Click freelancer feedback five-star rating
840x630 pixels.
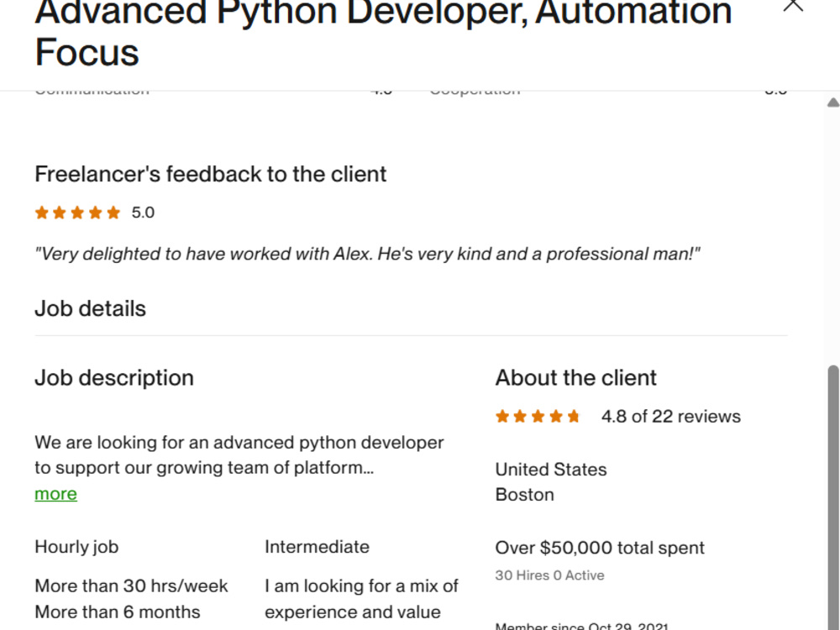pos(77,213)
